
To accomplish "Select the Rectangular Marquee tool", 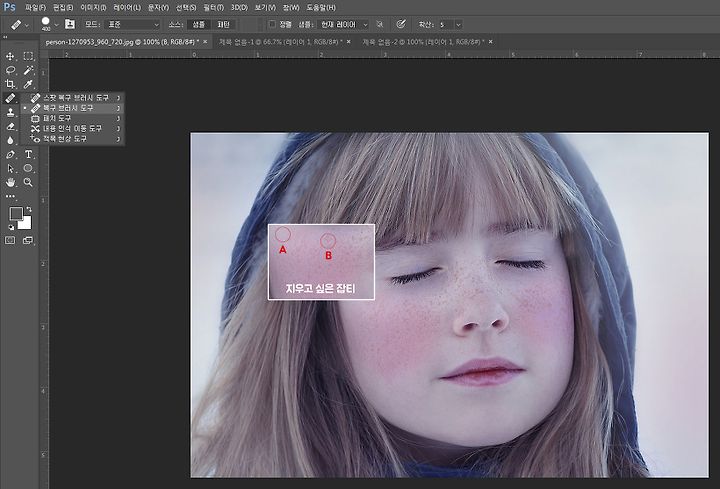I will click(28, 56).
